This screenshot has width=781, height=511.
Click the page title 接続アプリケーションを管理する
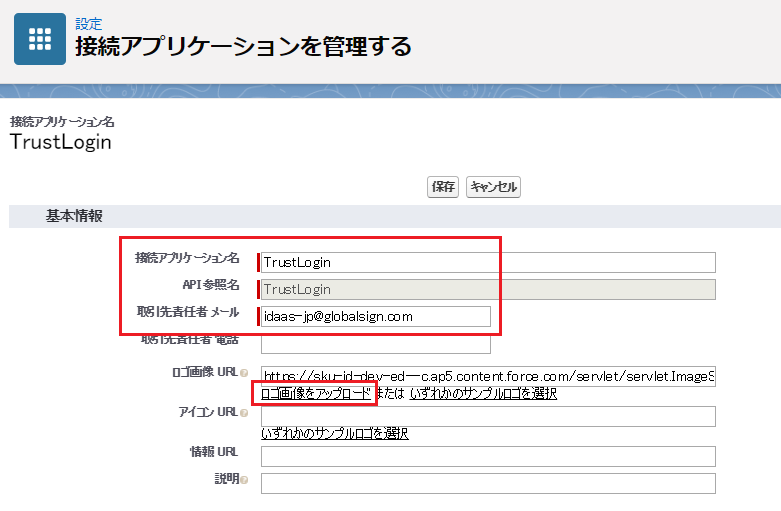[x=243, y=46]
